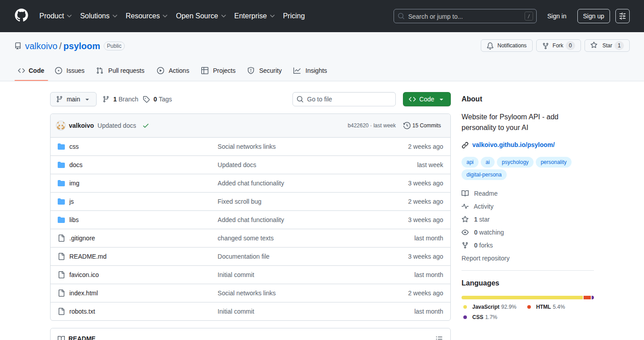
Task: Focus the Search or jump to field
Action: [465, 16]
